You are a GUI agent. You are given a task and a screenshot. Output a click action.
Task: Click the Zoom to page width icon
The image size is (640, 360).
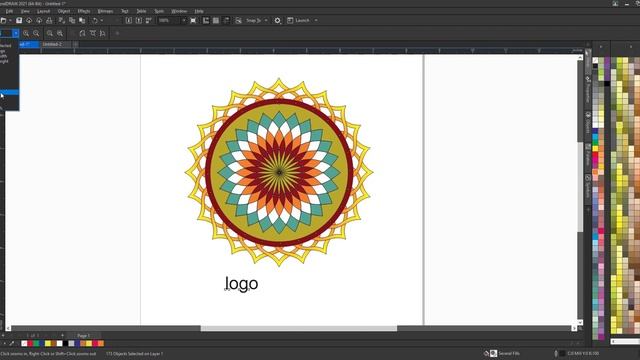point(93,33)
